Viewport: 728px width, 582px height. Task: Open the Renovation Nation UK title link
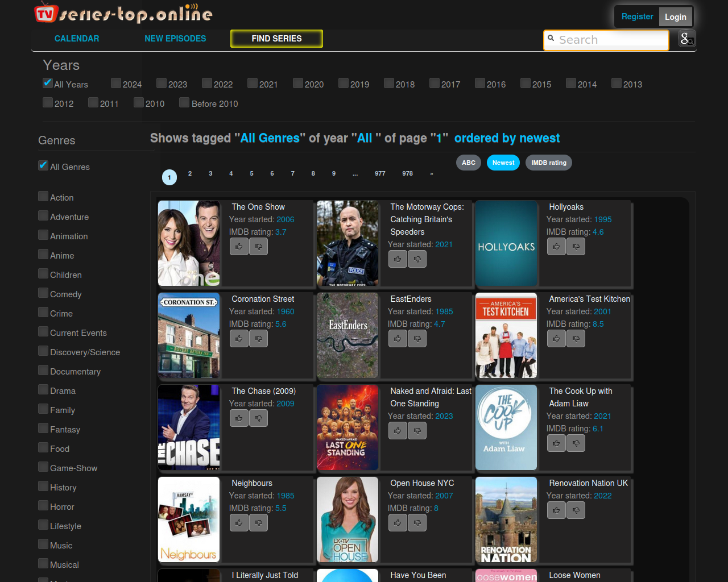pyautogui.click(x=589, y=483)
